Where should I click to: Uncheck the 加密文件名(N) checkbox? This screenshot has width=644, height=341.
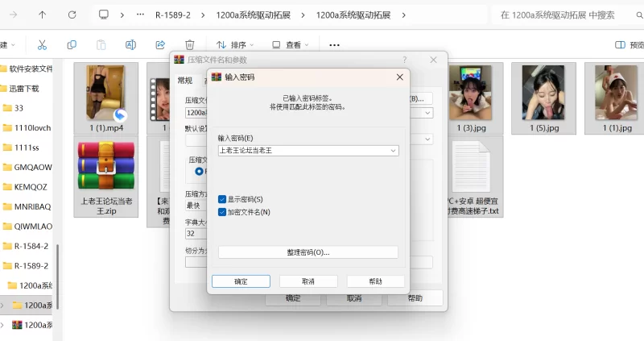222,212
